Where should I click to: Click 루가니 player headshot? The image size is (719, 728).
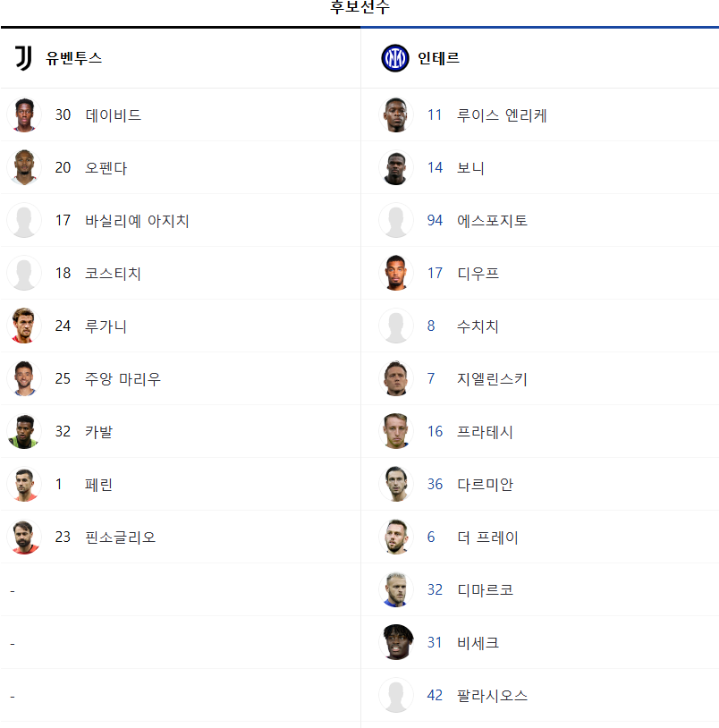24,326
